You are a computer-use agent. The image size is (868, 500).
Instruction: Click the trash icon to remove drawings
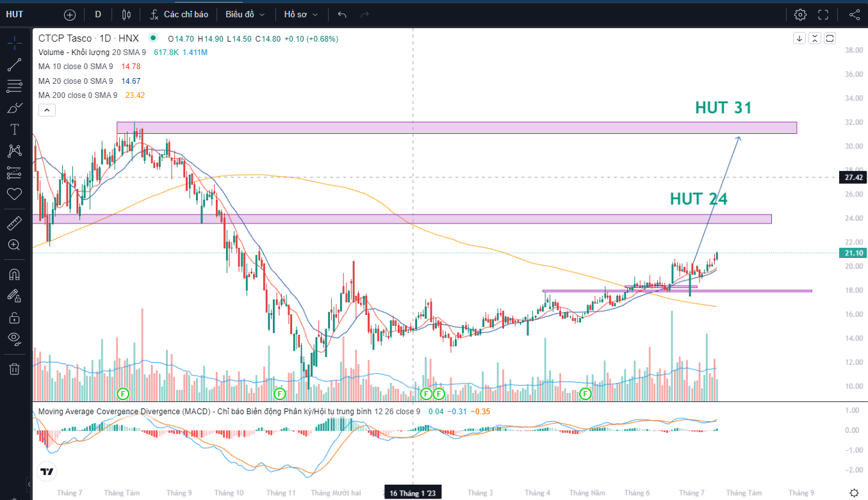click(14, 369)
